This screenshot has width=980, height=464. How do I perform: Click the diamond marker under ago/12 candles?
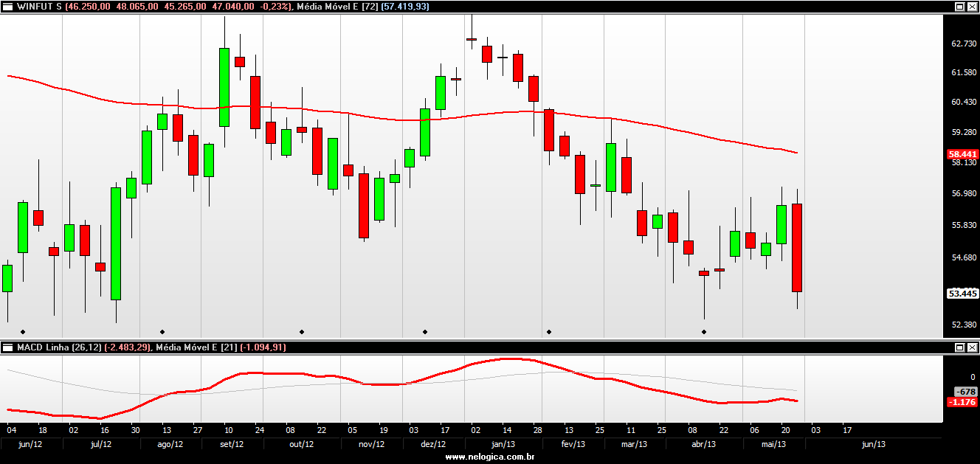click(162, 332)
